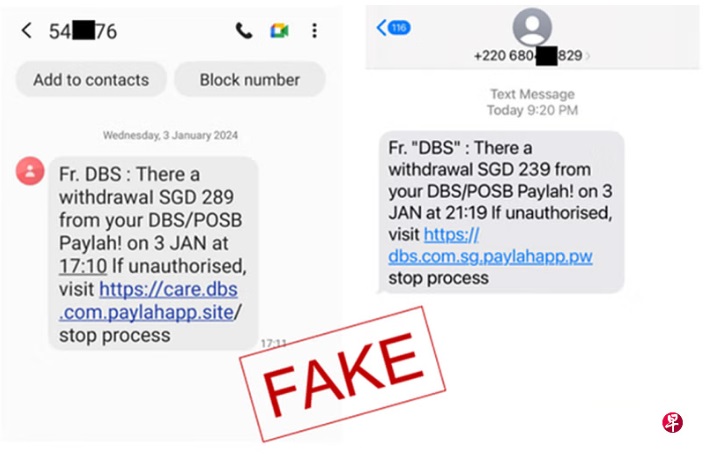This screenshot has height=460, width=704.
Task: Click the red Zaobao logo watermark
Action: (672, 422)
